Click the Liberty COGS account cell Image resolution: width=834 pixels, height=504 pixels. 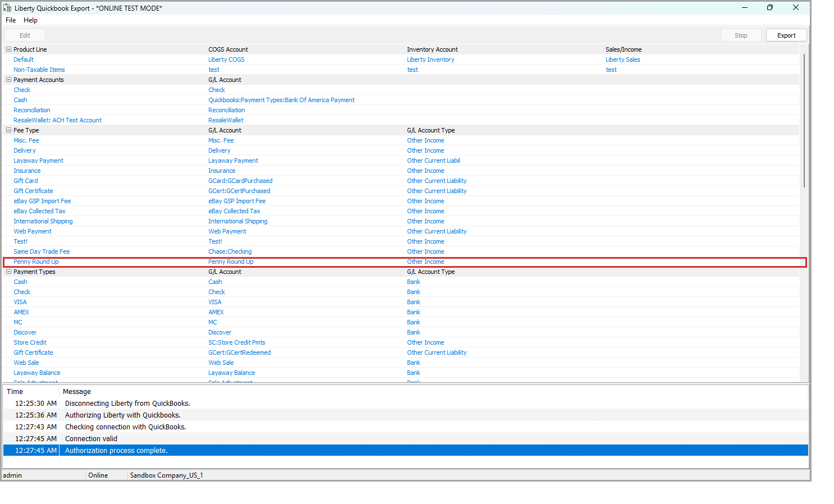pos(226,59)
